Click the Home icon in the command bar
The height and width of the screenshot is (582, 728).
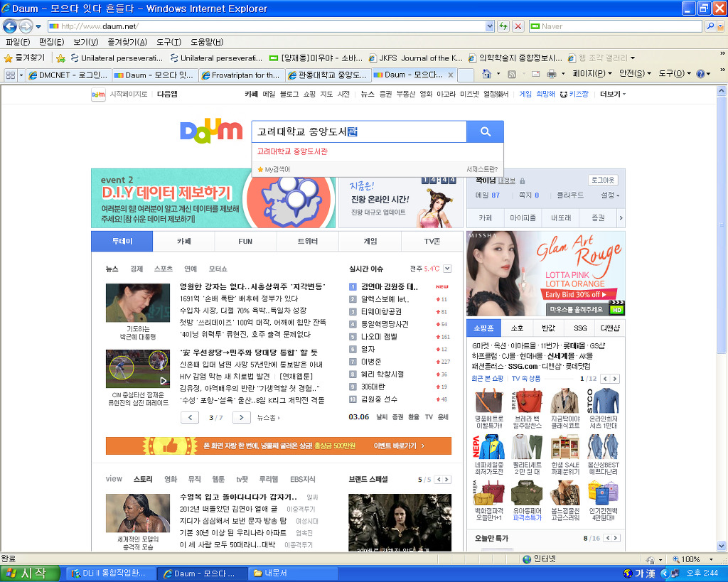[486, 74]
